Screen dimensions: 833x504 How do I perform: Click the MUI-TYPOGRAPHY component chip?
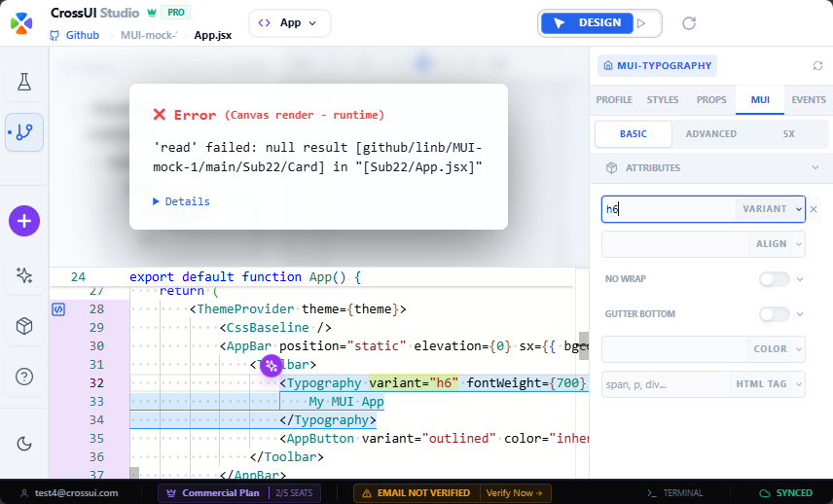pos(657,66)
